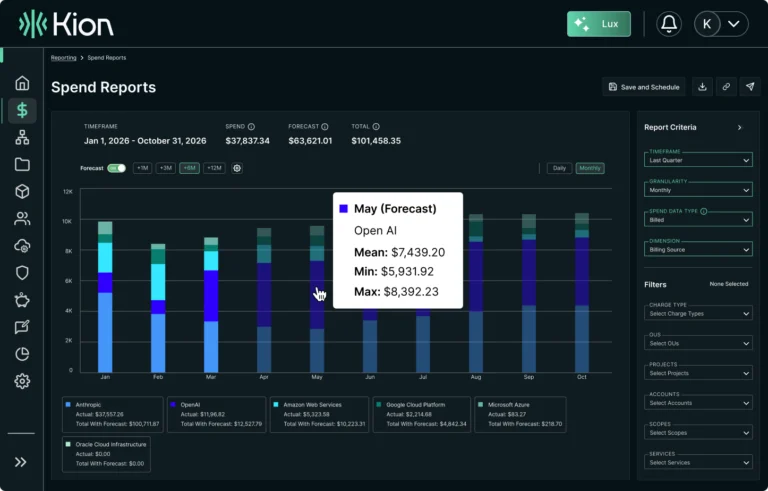The height and width of the screenshot is (491, 768).
Task: Open the Select Projects dropdown
Action: [x=698, y=373]
